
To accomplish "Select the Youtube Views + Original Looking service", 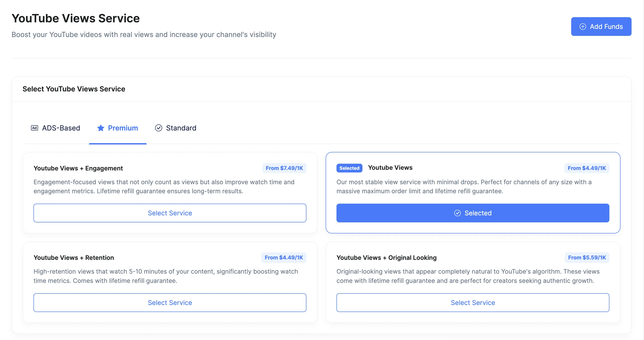I will (473, 303).
